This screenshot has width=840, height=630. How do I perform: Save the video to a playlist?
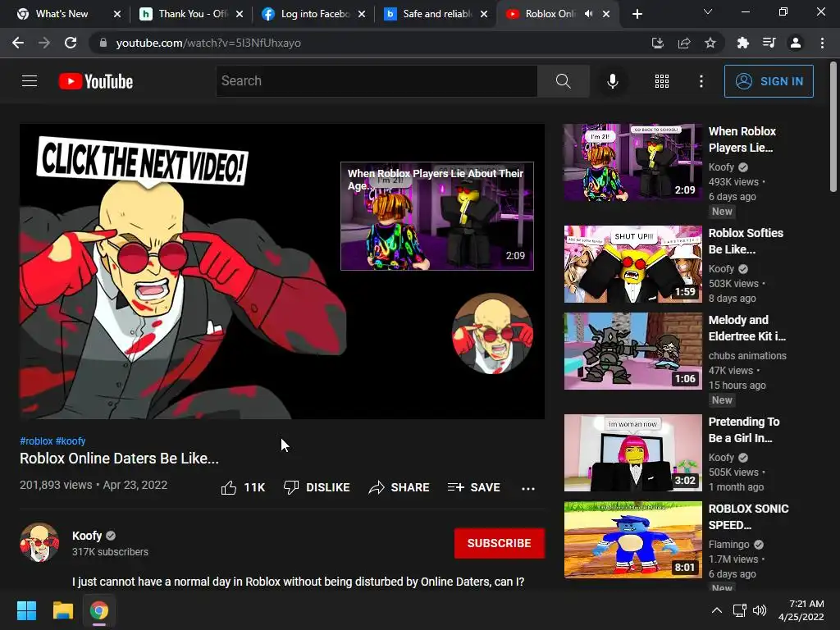tap(473, 487)
